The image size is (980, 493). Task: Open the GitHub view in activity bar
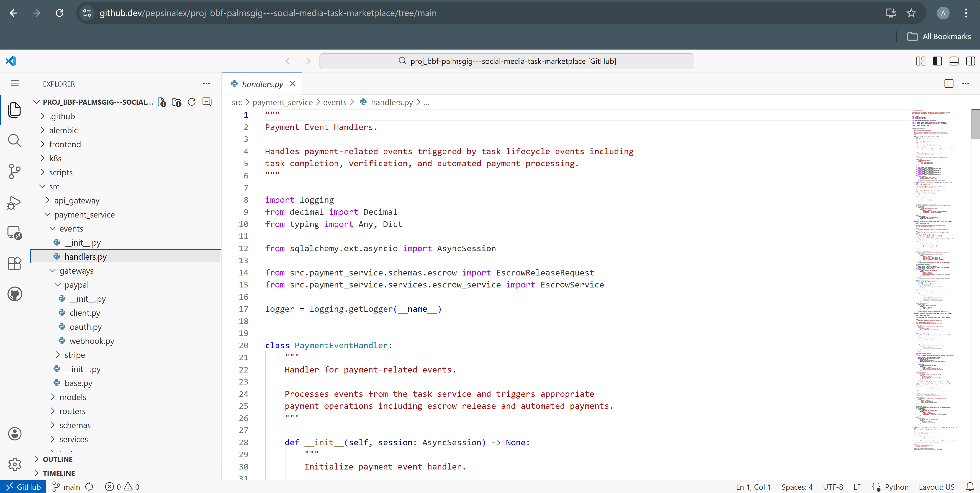pyautogui.click(x=15, y=294)
